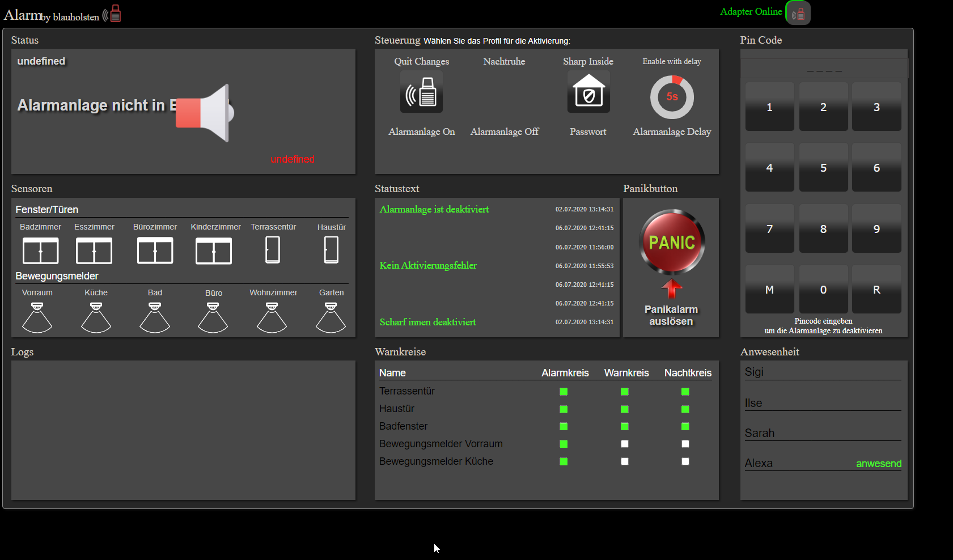Toggle Badfenster Warnkreis indicator

(624, 426)
